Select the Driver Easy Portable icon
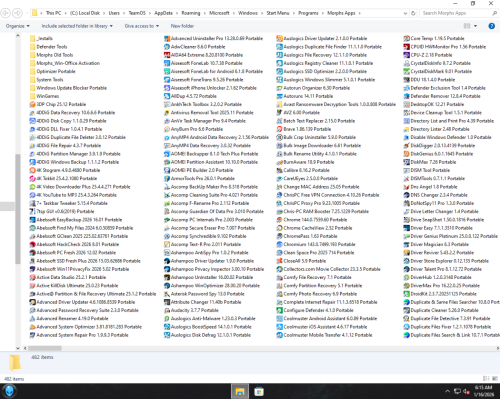The image size is (500, 399). [x=407, y=228]
